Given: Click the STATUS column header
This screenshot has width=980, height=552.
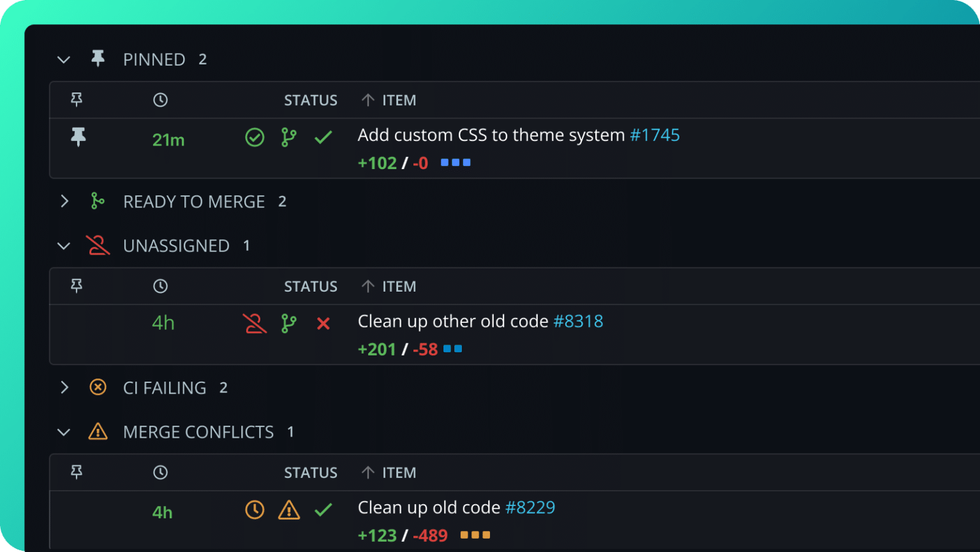Looking at the screenshot, I should click(x=311, y=100).
